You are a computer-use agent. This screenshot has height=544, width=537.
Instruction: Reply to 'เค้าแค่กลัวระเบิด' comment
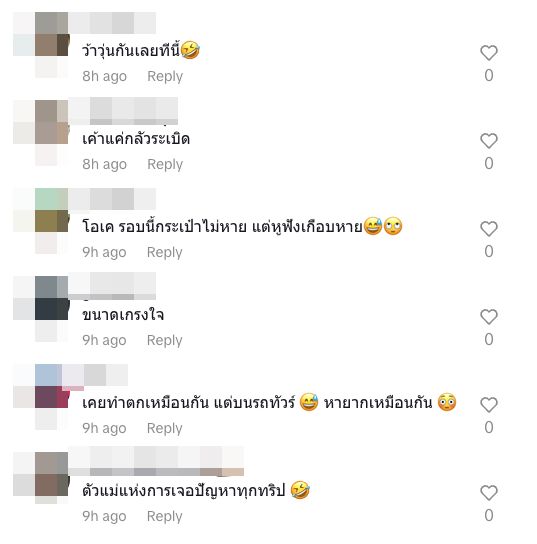pos(165,164)
